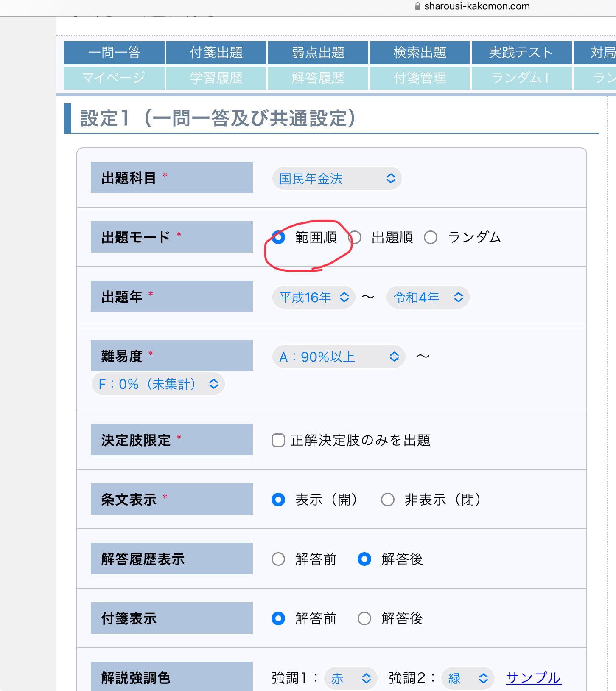This screenshot has height=691, width=616.
Task: Click the 設定1（一問一答及び共通設定） heading
Action: coord(218,118)
